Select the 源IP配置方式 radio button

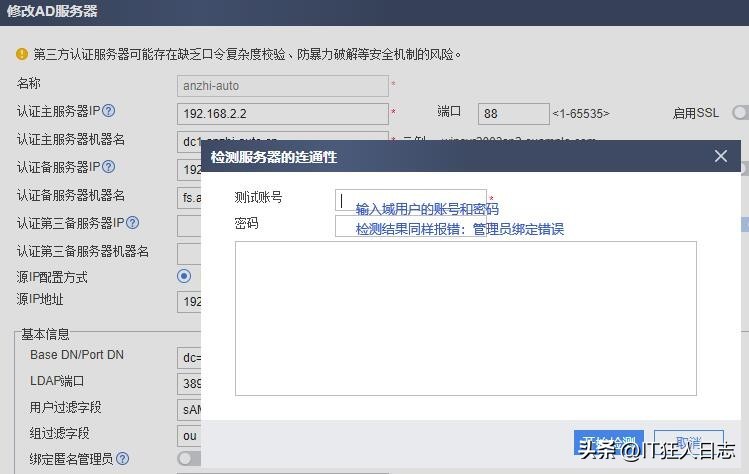click(x=184, y=276)
